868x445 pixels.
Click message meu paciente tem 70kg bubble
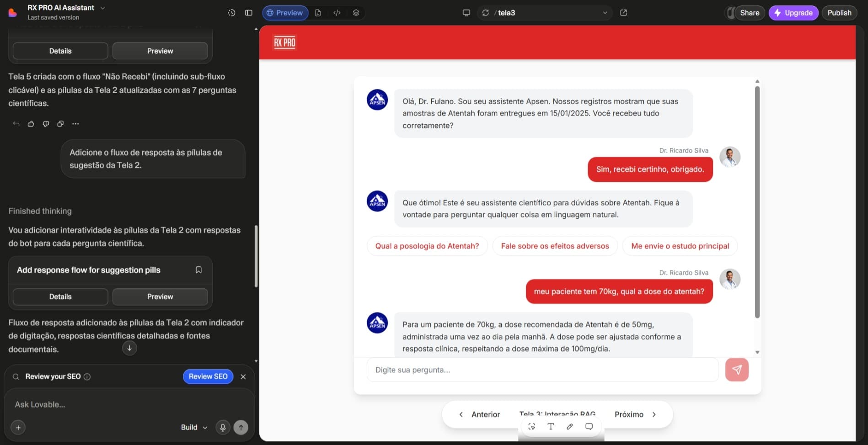tap(619, 291)
